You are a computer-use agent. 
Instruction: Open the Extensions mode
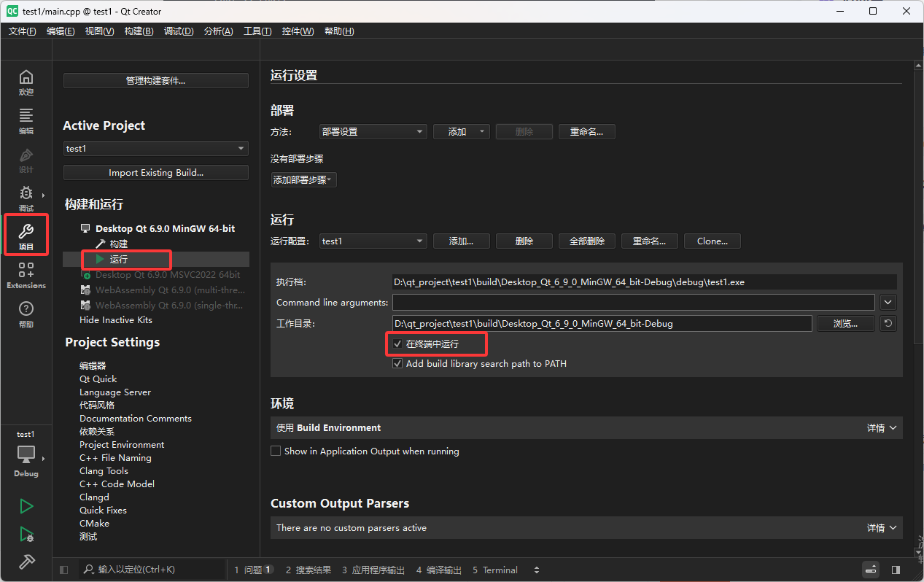pos(26,276)
